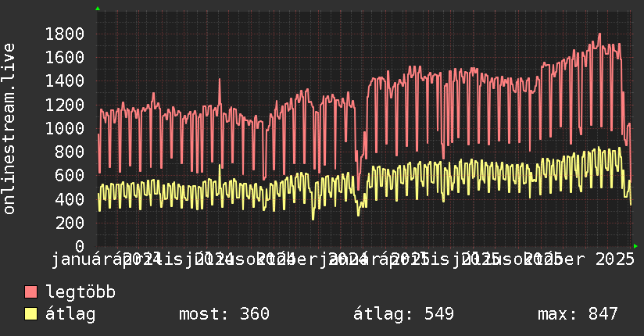The image size is (644, 336).
Task: Click the 1600 y-axis label
Action: tap(65, 57)
